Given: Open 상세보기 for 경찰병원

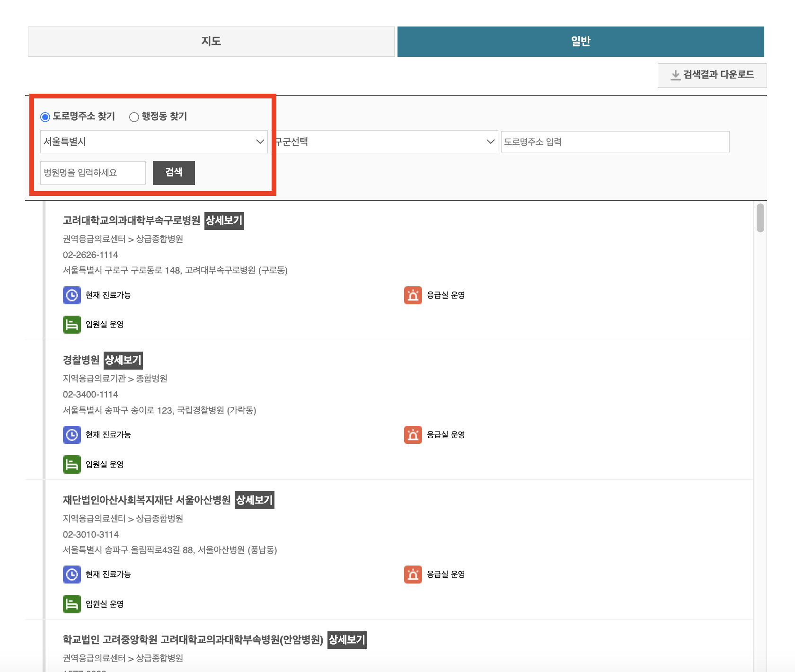Looking at the screenshot, I should [123, 360].
